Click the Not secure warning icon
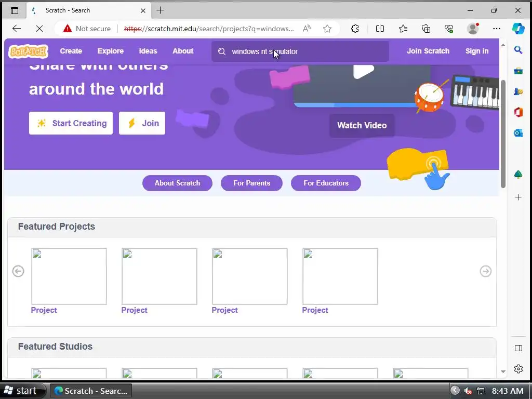 pos(68,29)
